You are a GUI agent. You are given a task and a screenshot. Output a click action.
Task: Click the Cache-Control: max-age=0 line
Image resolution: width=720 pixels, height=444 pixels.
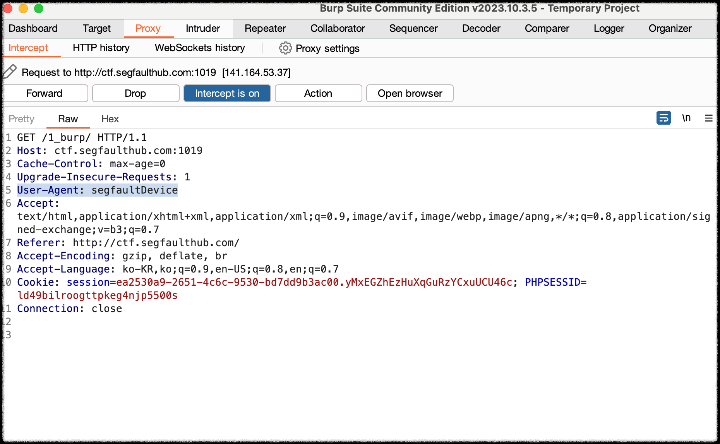(x=91, y=164)
